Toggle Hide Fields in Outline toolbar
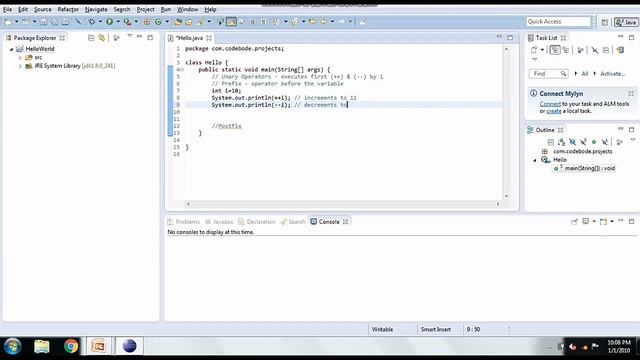The width and height of the screenshot is (640, 360). pyautogui.click(x=572, y=142)
